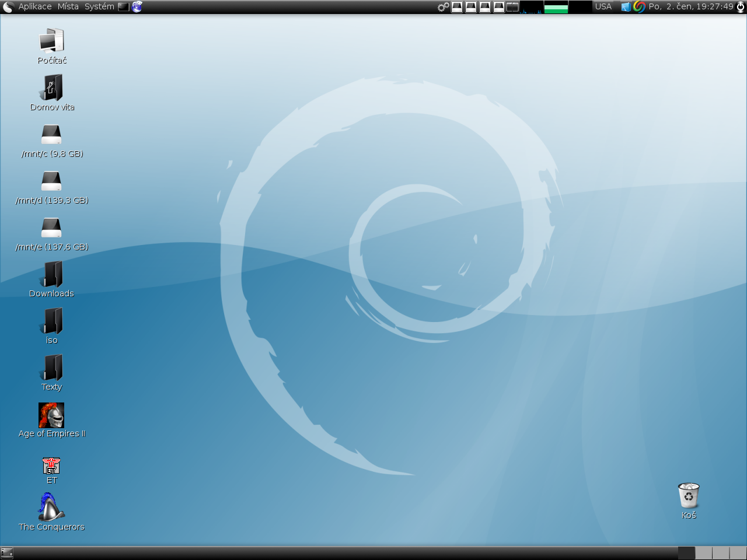The height and width of the screenshot is (560, 747).
Task: Open the Počítač desktop icon
Action: pos(52,41)
